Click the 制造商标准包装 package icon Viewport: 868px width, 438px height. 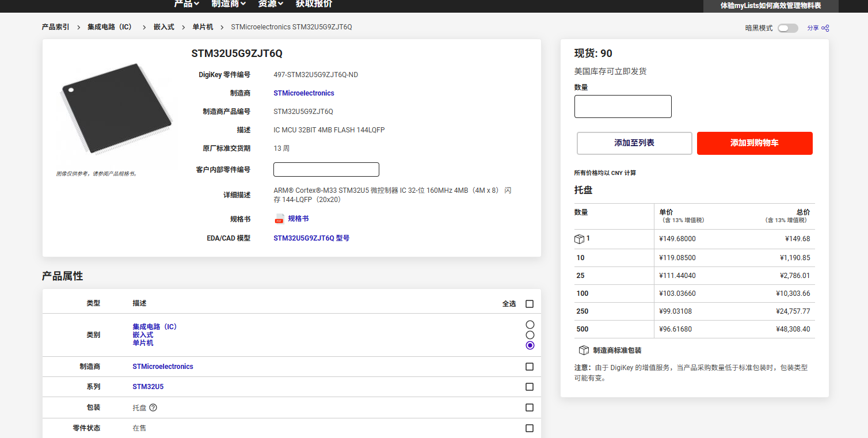[x=584, y=351]
